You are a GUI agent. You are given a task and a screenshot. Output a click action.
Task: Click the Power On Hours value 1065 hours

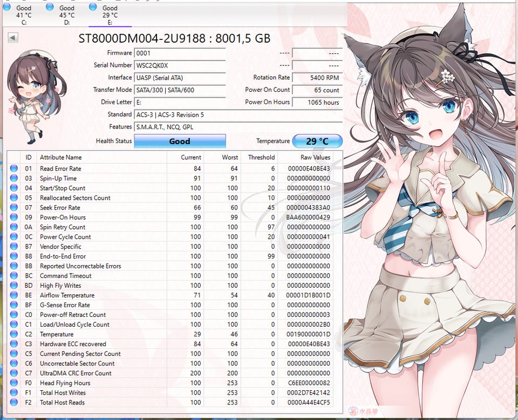(317, 102)
